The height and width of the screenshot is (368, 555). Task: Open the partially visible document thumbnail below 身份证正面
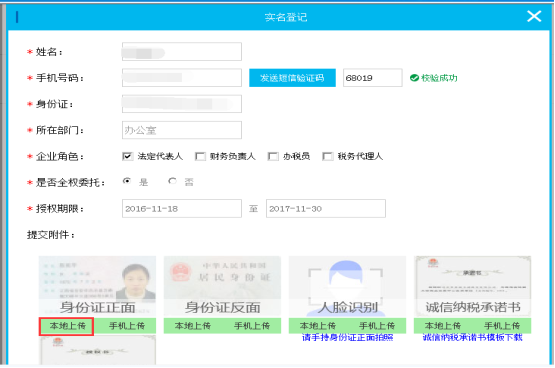click(x=97, y=350)
